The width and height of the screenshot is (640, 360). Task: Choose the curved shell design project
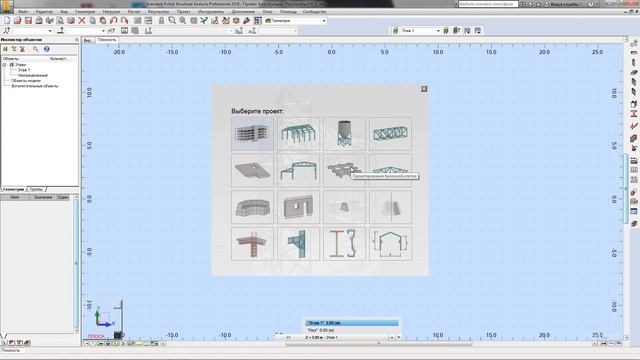(252, 207)
